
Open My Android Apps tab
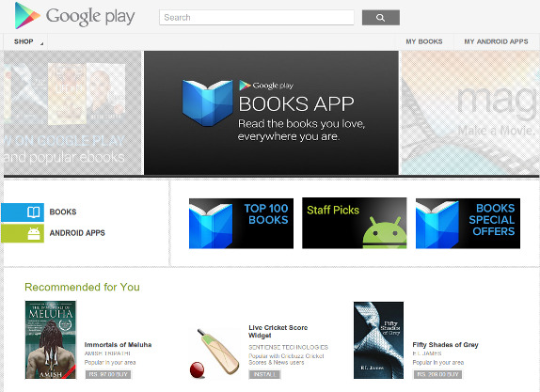coord(496,41)
